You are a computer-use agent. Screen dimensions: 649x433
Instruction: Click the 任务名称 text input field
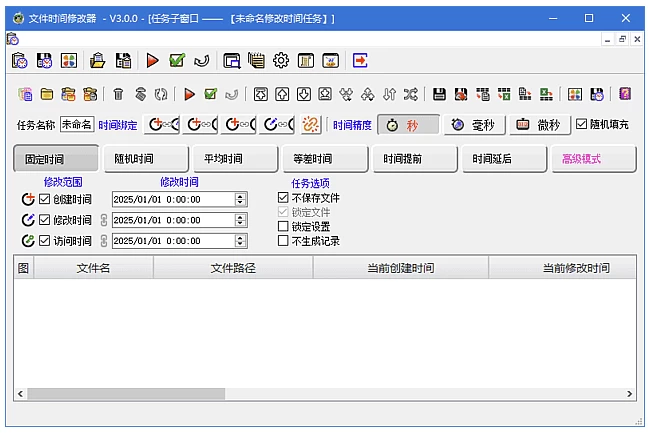[76, 125]
